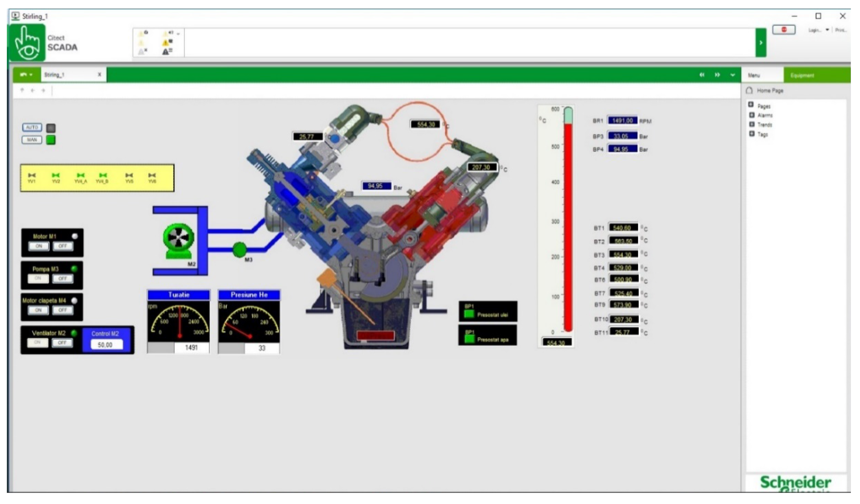
Task: Expand the Pages tree node
Action: 751,105
